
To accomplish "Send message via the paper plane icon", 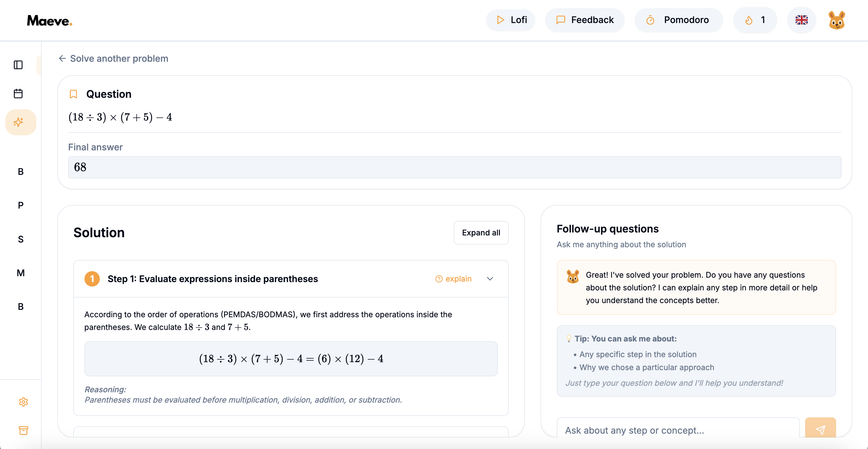I will click(820, 430).
